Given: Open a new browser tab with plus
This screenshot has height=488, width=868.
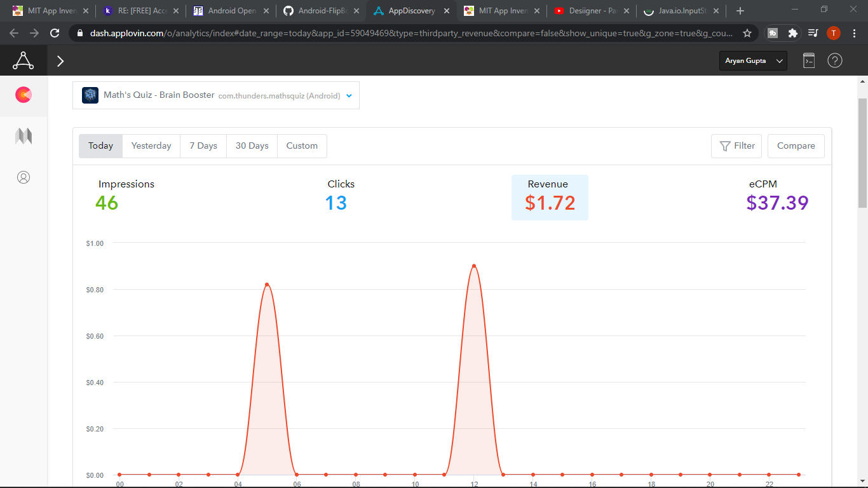Looking at the screenshot, I should coord(740,11).
